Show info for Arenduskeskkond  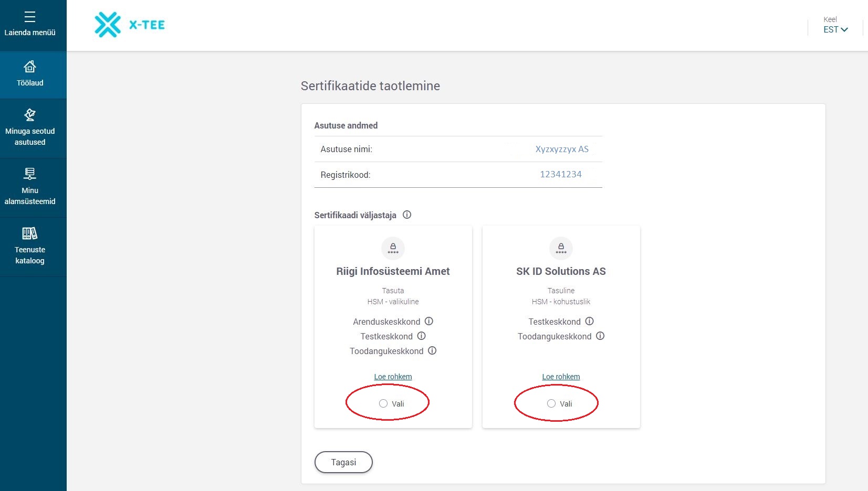[429, 321]
